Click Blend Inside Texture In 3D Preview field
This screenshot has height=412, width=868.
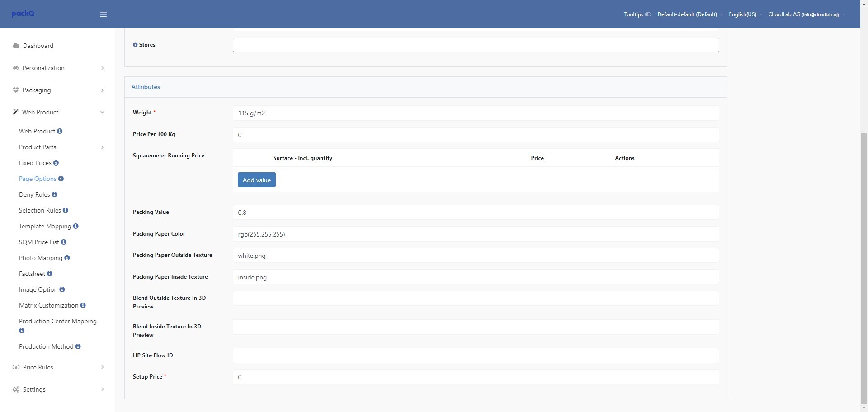click(x=476, y=327)
